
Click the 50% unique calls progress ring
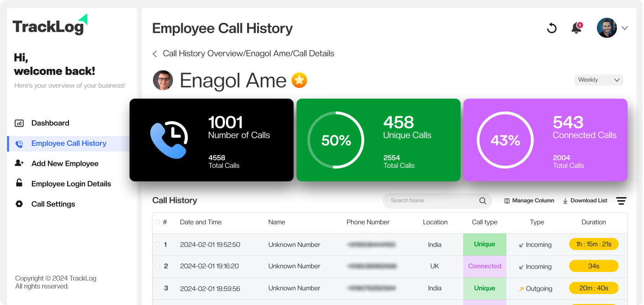[336, 140]
